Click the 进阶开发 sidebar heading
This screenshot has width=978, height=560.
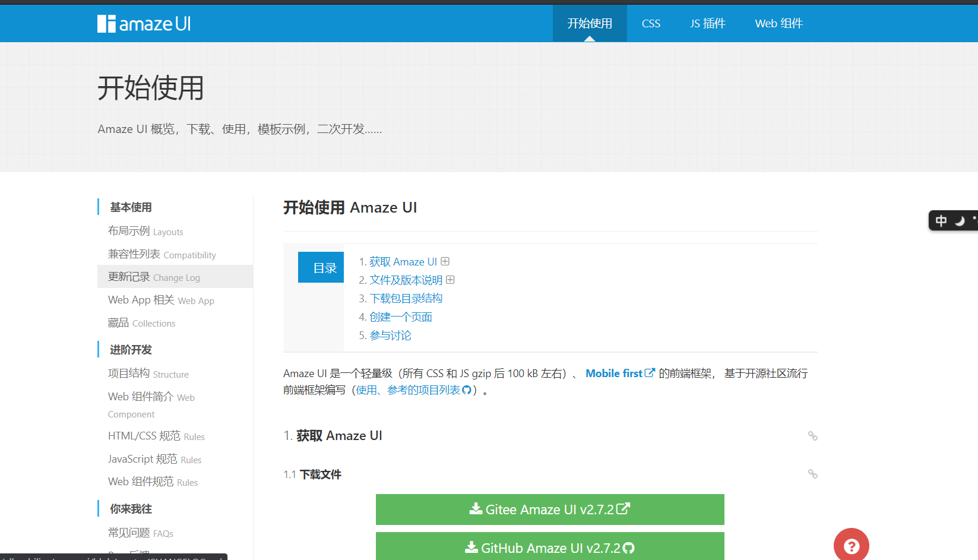(x=131, y=350)
